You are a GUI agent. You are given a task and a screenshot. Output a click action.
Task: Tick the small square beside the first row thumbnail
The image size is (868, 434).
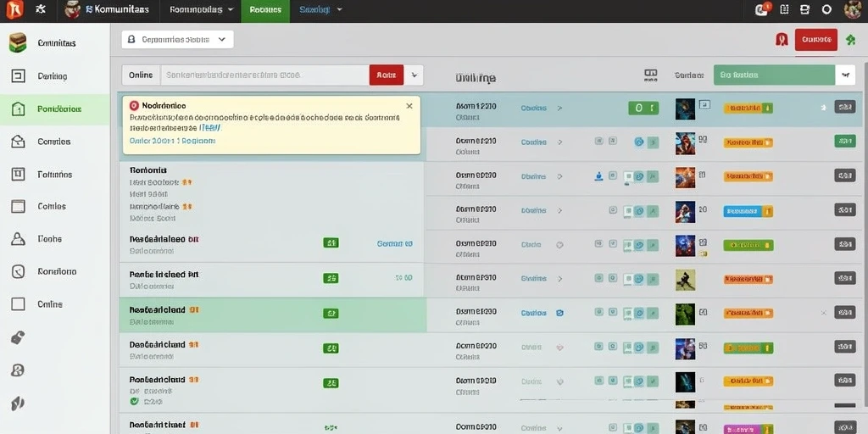[x=704, y=104]
